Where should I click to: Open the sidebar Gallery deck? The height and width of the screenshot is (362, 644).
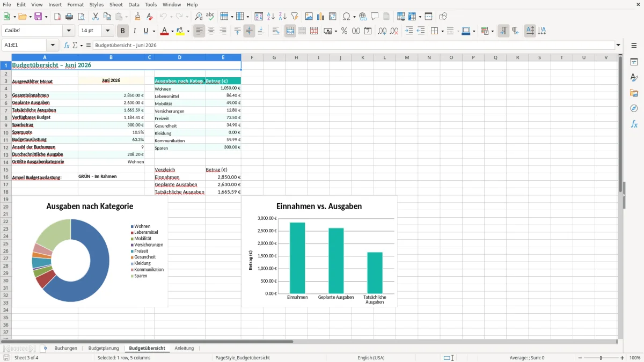click(x=634, y=93)
